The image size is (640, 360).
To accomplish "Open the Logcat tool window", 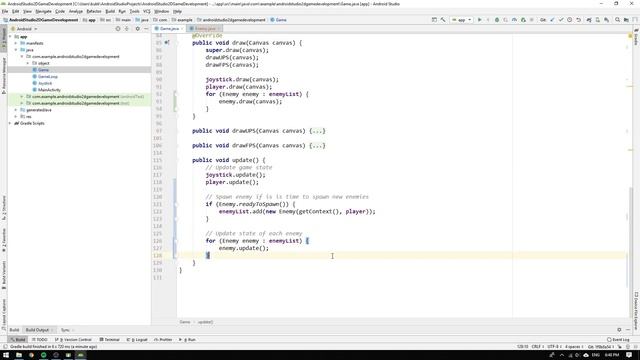I will [x=137, y=340].
